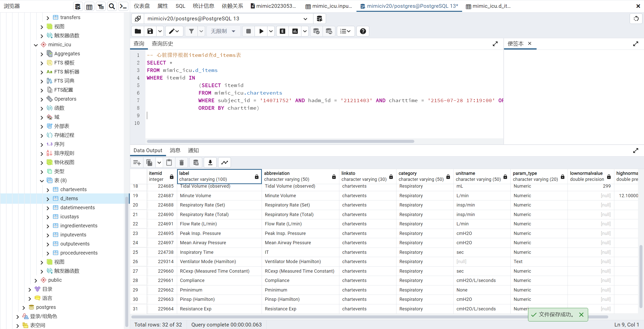The image size is (644, 329).
Task: Open the query help icon
Action: [363, 31]
